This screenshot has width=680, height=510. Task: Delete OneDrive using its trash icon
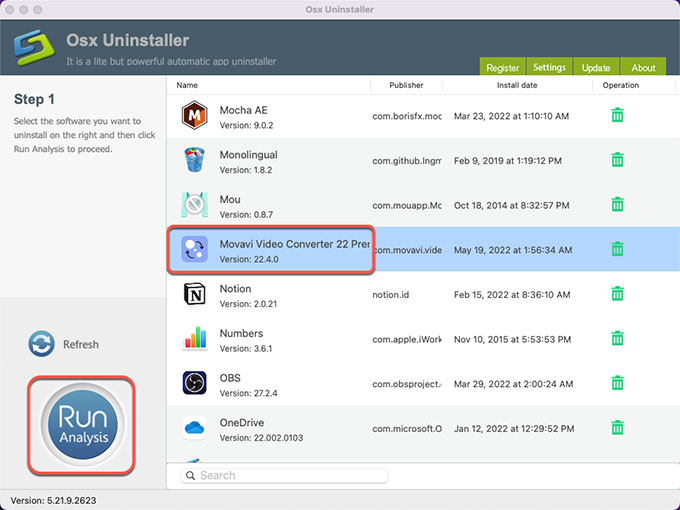click(x=617, y=428)
